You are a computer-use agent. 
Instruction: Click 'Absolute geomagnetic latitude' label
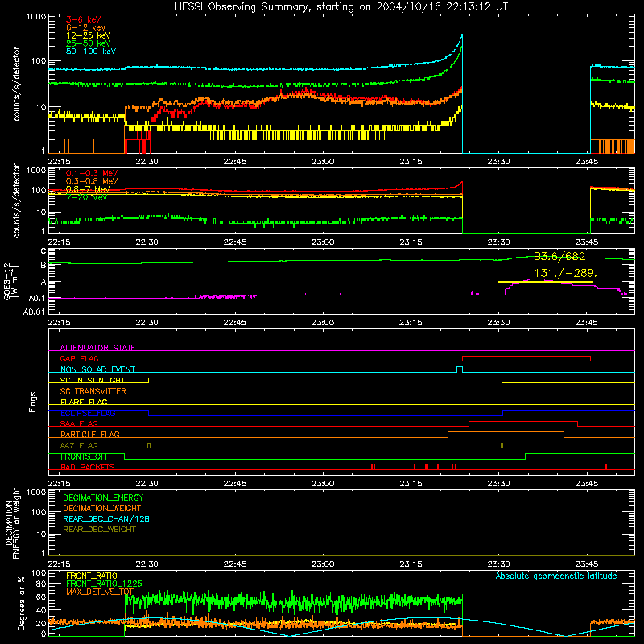(556, 576)
